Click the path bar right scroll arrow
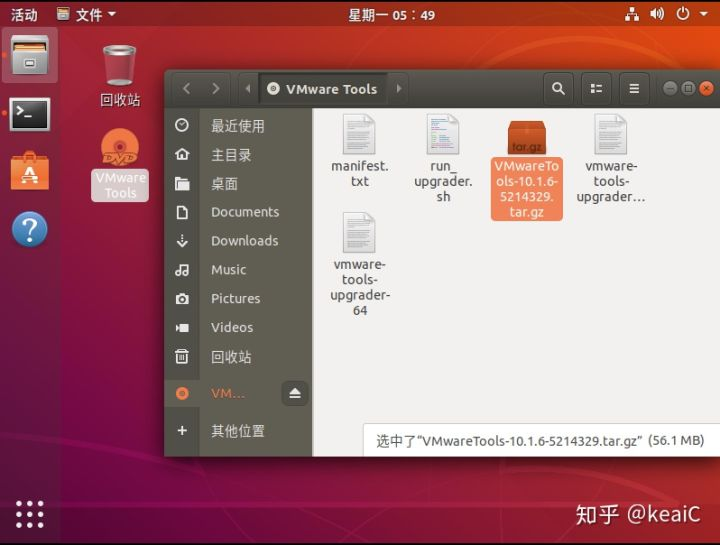720x545 pixels. (x=399, y=88)
